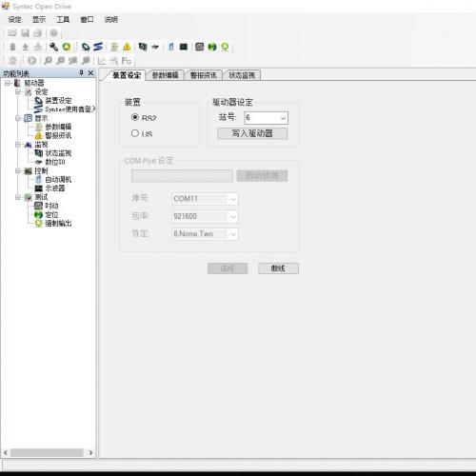Screen dimensions: 476x476
Task: Click the auto tuning toolbar icon
Action: coord(171,47)
